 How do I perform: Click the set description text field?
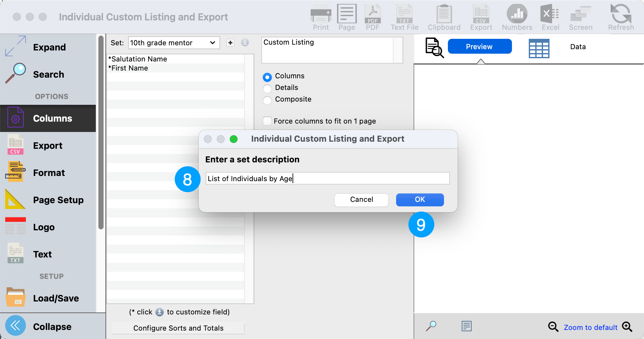point(328,179)
